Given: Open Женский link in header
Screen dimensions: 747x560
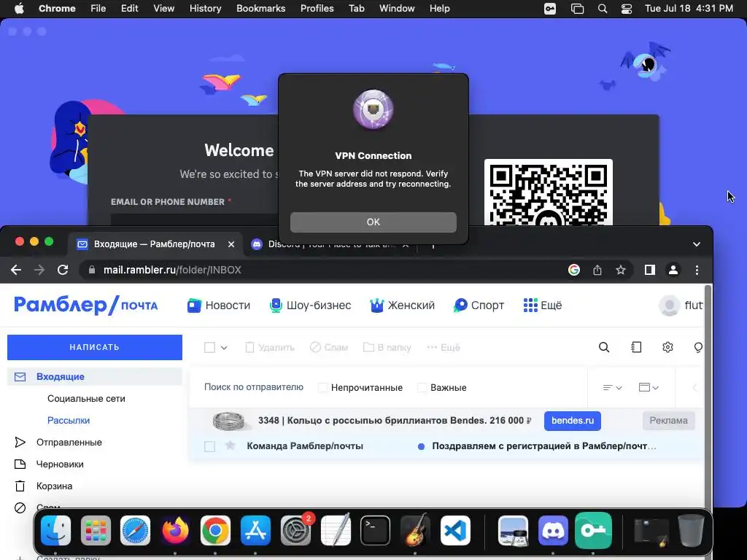Looking at the screenshot, I should 403,306.
